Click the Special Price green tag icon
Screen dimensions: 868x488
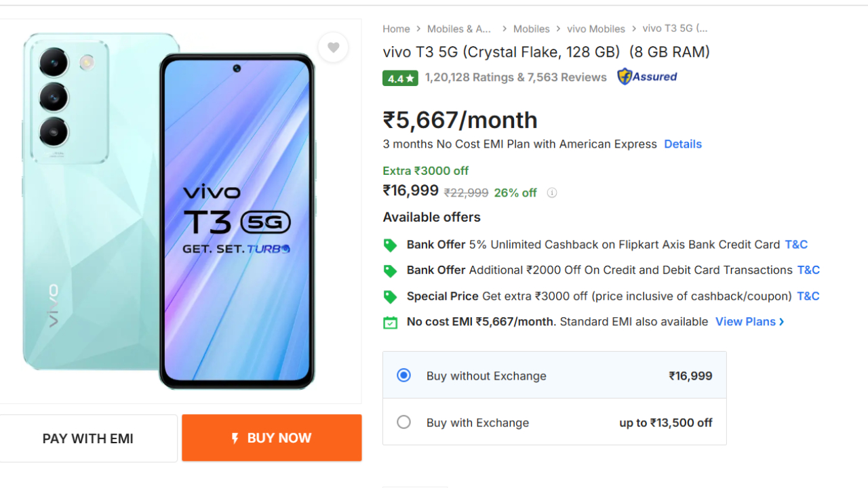pyautogui.click(x=390, y=297)
